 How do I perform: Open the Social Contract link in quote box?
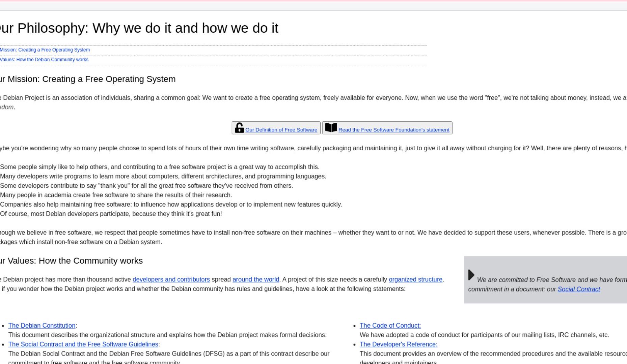(x=579, y=289)
